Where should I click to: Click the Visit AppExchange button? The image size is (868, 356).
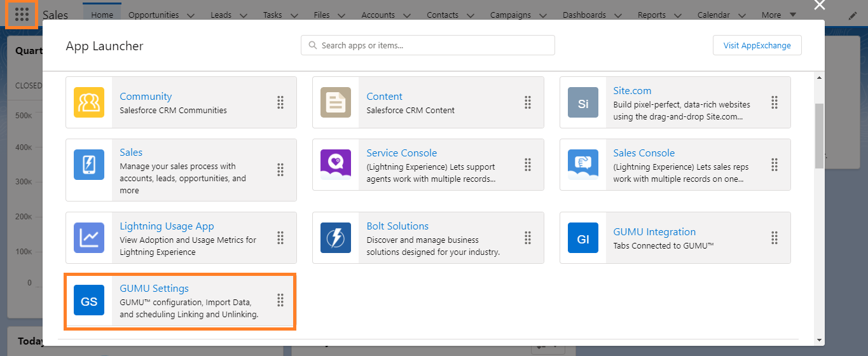pos(757,45)
